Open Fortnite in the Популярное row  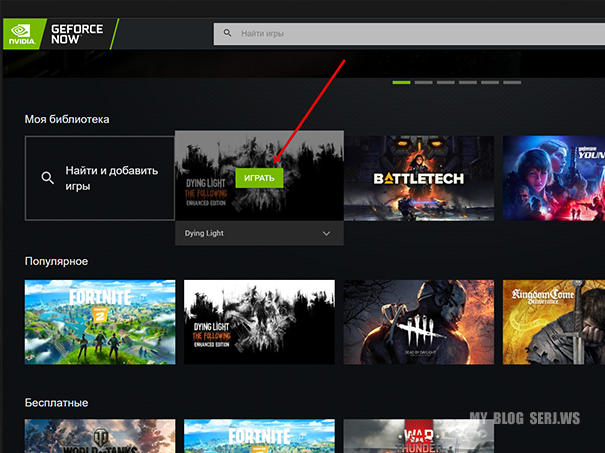click(x=100, y=320)
